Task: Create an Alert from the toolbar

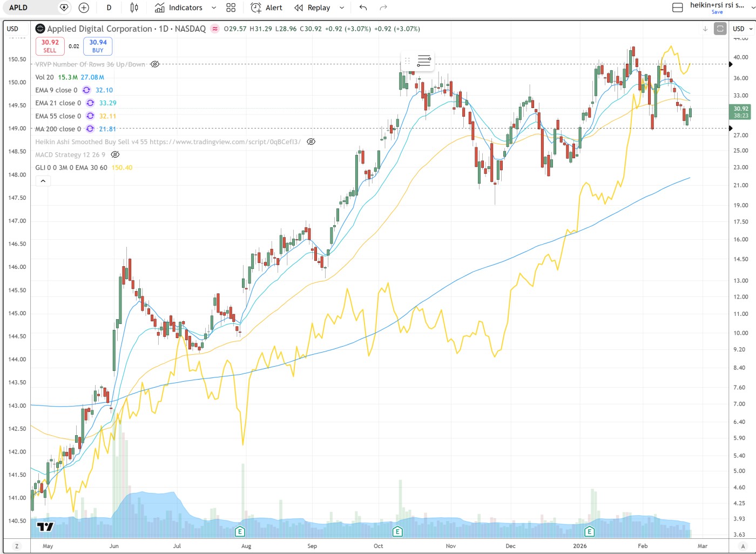Action: coord(267,8)
